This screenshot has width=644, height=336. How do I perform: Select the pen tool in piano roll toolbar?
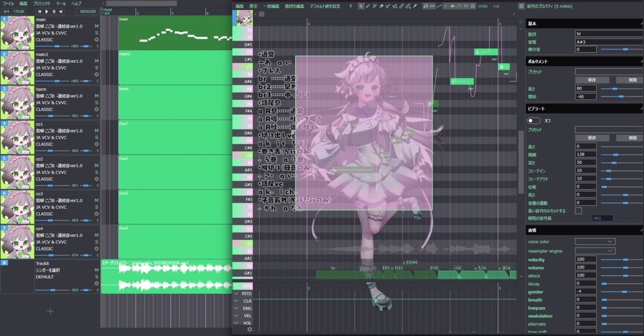click(x=368, y=6)
